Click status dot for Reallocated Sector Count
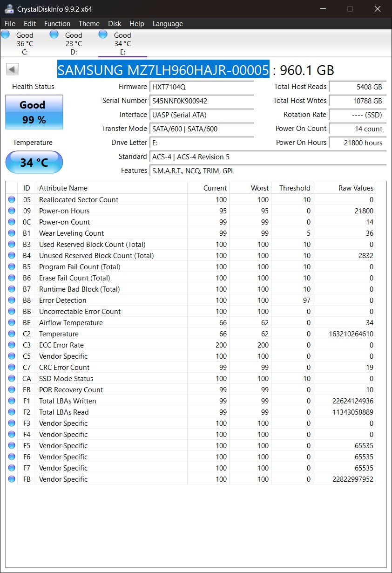The width and height of the screenshot is (392, 573). 12,200
